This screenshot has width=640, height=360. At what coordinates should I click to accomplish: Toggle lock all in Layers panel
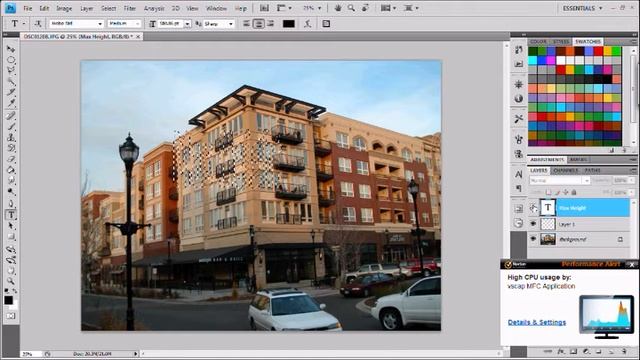[574, 192]
